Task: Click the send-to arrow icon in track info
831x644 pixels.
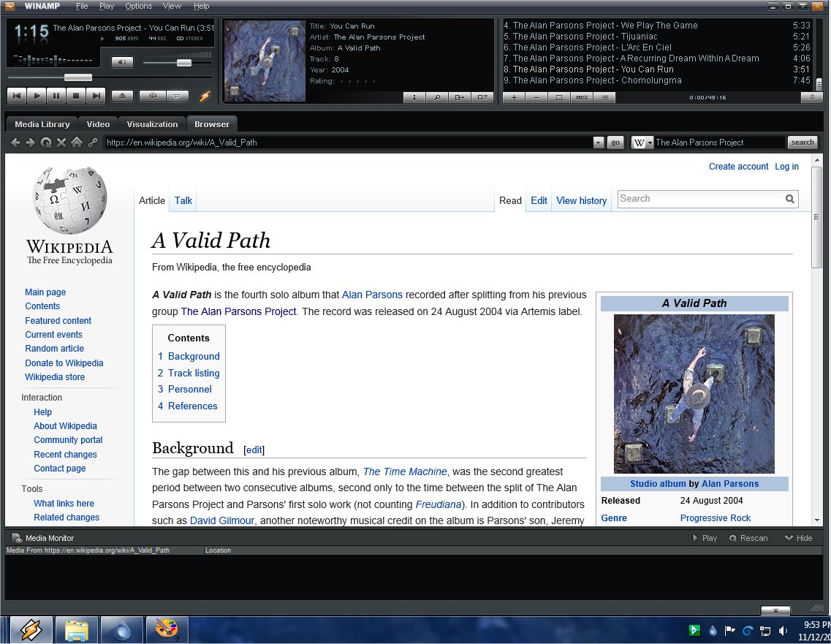Action: click(459, 97)
